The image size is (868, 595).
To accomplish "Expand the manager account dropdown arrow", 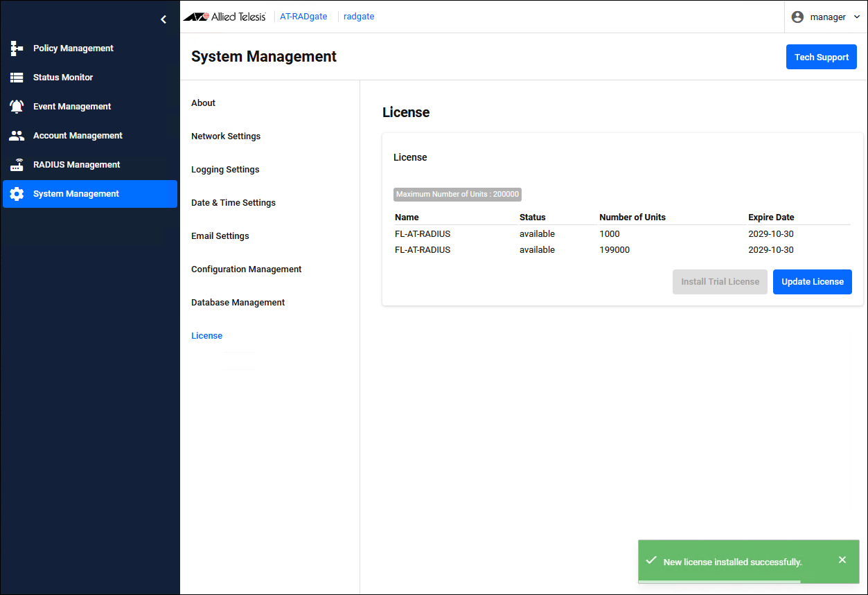I will [x=857, y=17].
